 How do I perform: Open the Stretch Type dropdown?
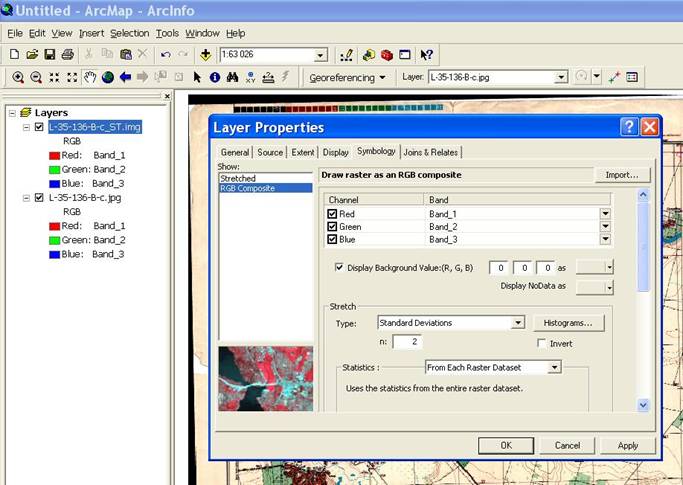click(x=517, y=323)
